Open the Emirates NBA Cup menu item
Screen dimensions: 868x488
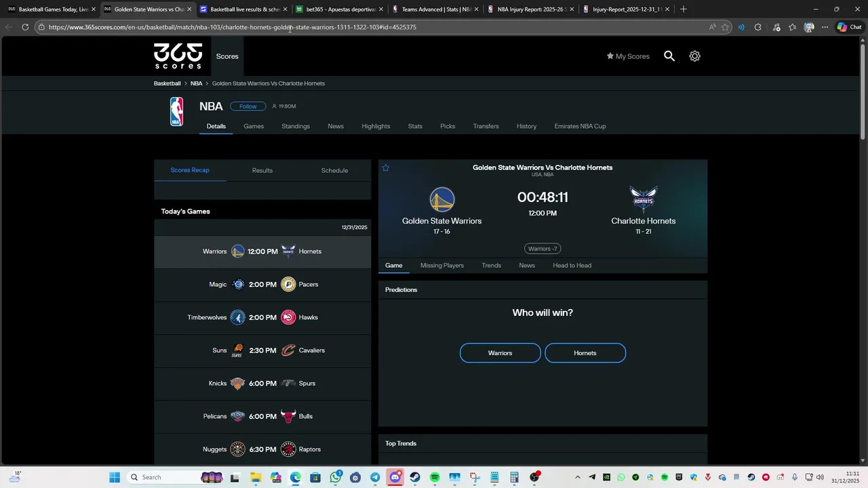(580, 126)
